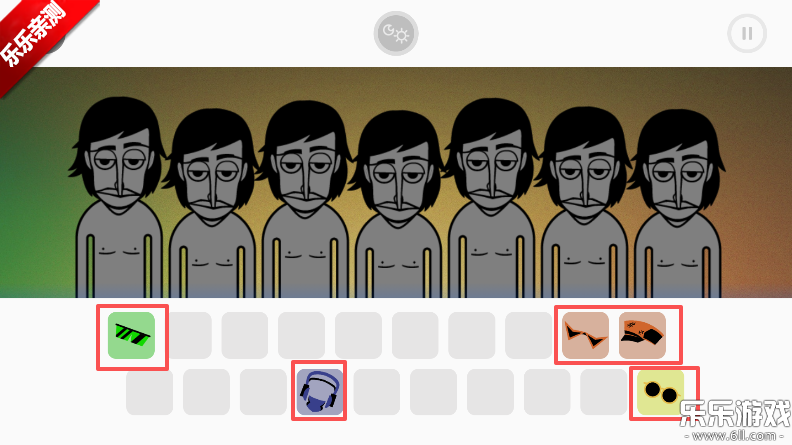
Task: Select the fifth character from left
Action: pos(491,198)
